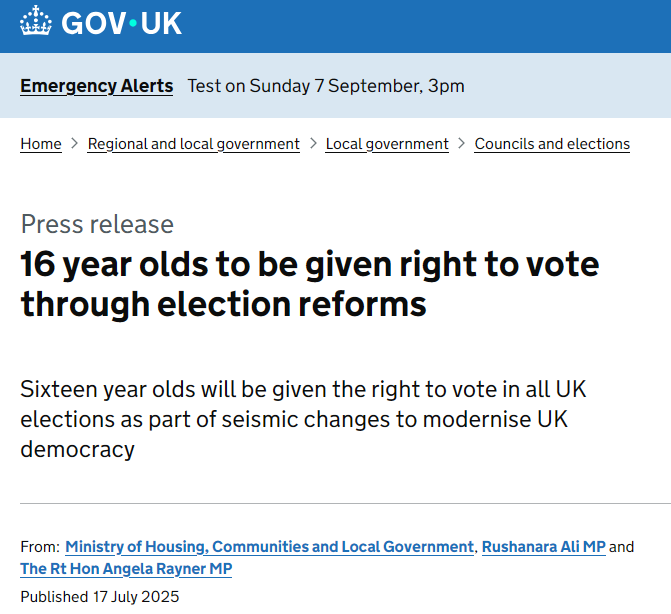This screenshot has height=614, width=671.
Task: Click chevron before 'Councils and elections'
Action: tap(462, 144)
